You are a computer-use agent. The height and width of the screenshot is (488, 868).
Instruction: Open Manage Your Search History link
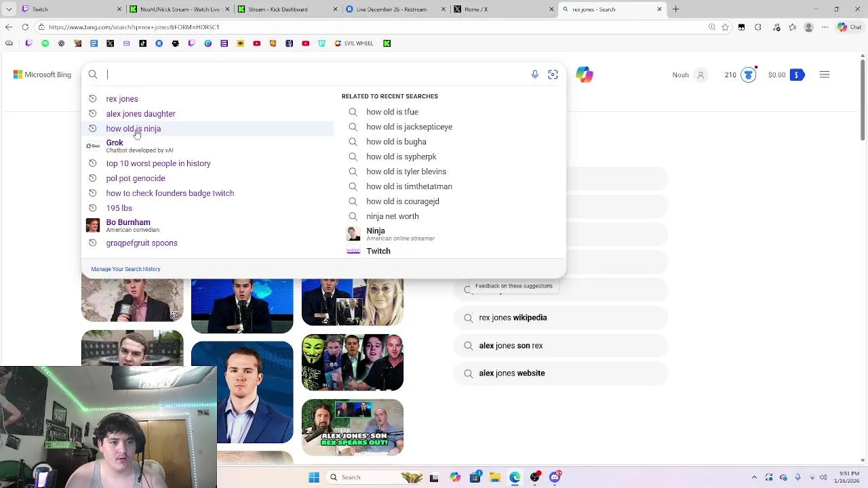pos(125,269)
